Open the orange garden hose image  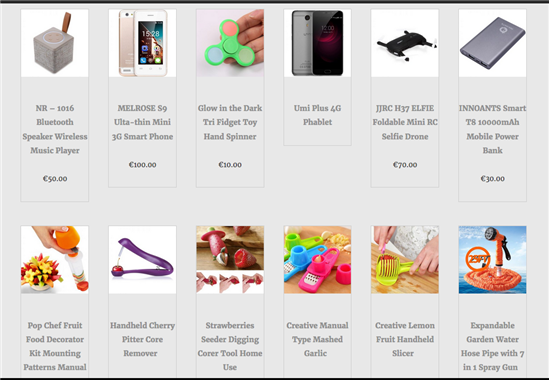(492, 260)
